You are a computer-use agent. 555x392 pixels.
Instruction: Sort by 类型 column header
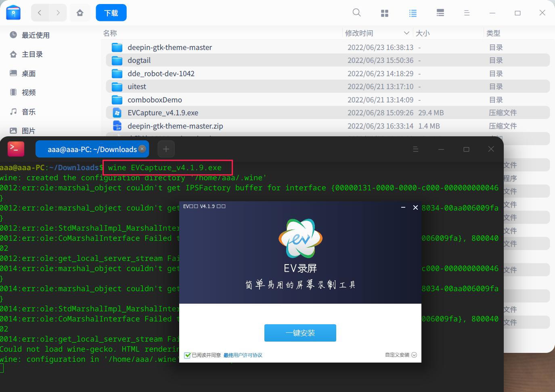pos(493,33)
